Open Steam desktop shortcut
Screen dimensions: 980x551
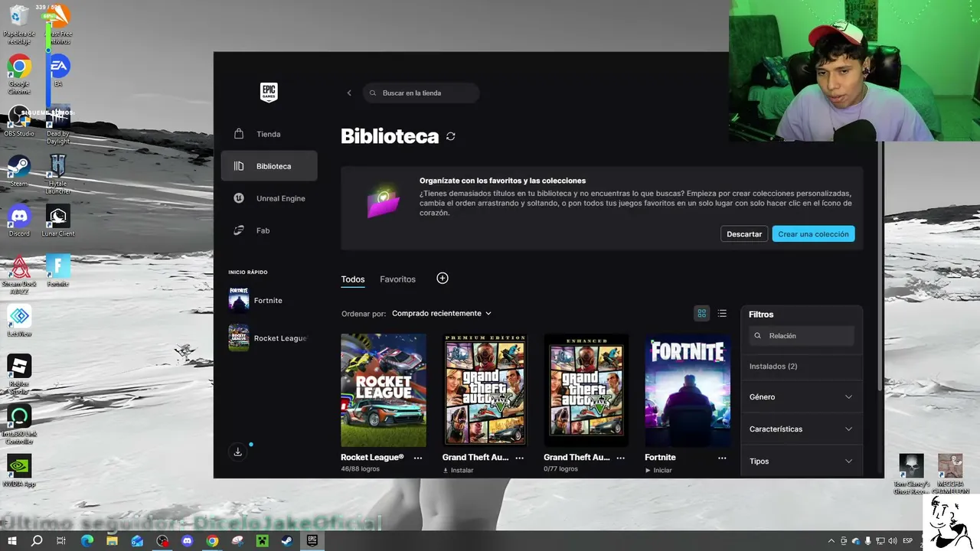pos(19,171)
